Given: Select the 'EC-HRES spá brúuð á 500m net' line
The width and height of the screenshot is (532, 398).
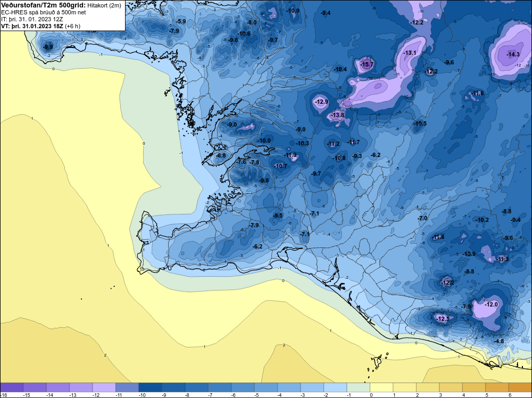Looking at the screenshot, I should pos(44,13).
